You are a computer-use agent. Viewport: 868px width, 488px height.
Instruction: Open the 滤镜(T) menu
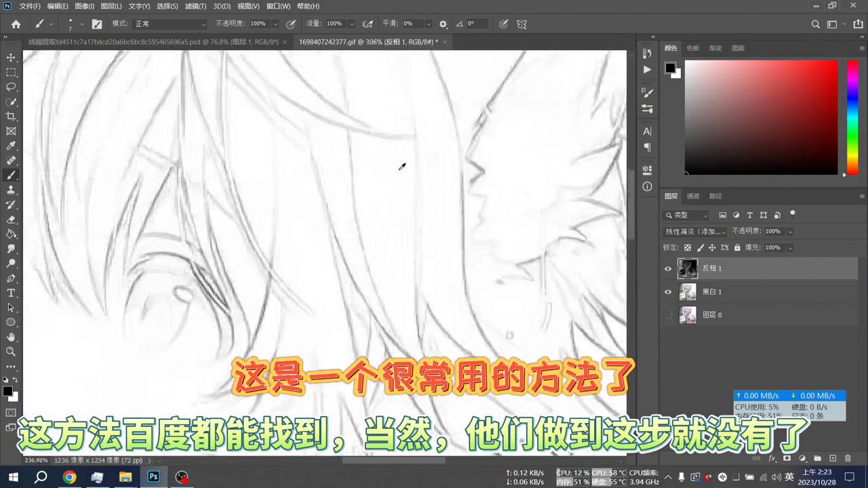(195, 6)
